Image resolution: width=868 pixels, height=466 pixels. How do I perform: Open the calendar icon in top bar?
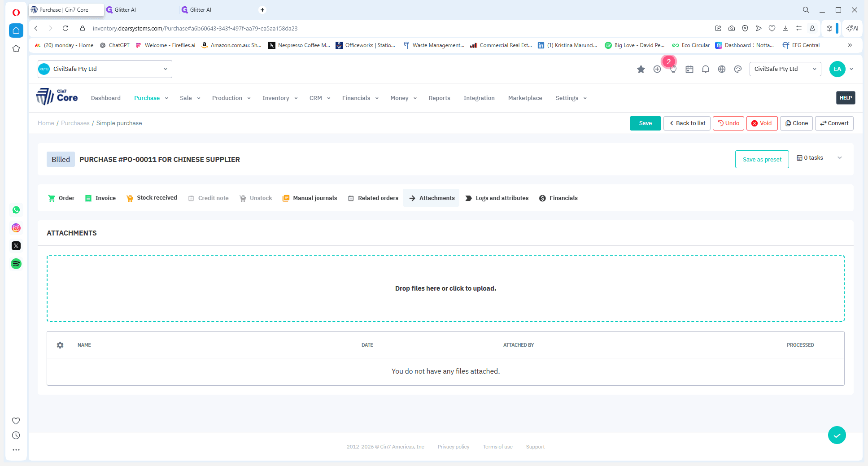tap(689, 69)
